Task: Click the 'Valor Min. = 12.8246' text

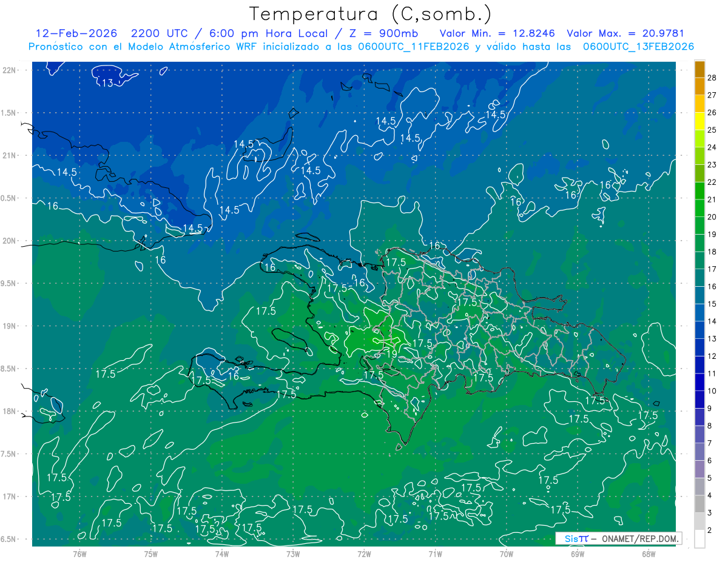Action: click(497, 33)
